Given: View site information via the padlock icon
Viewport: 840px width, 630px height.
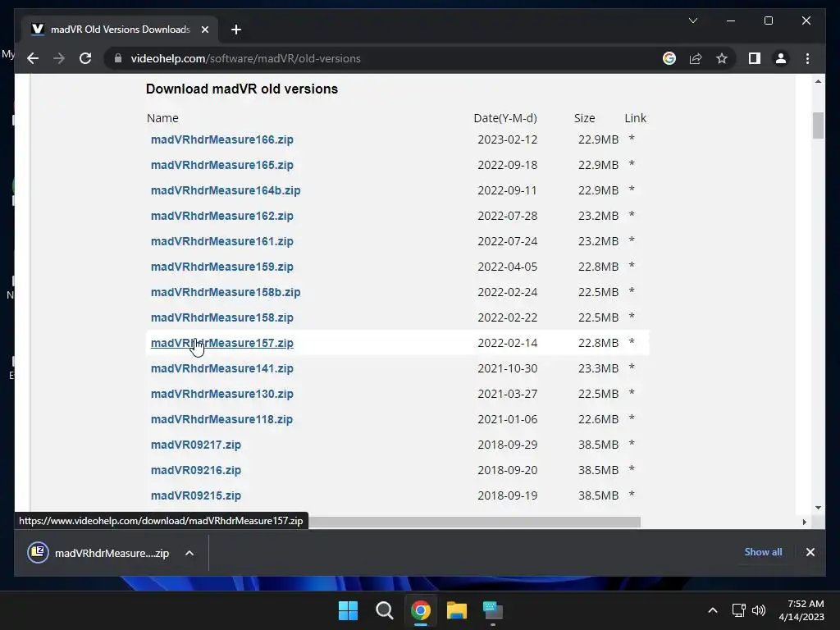Looking at the screenshot, I should tap(118, 58).
